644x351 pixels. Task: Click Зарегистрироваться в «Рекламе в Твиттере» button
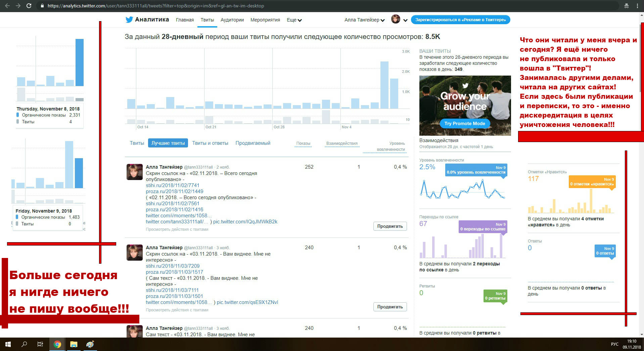460,20
